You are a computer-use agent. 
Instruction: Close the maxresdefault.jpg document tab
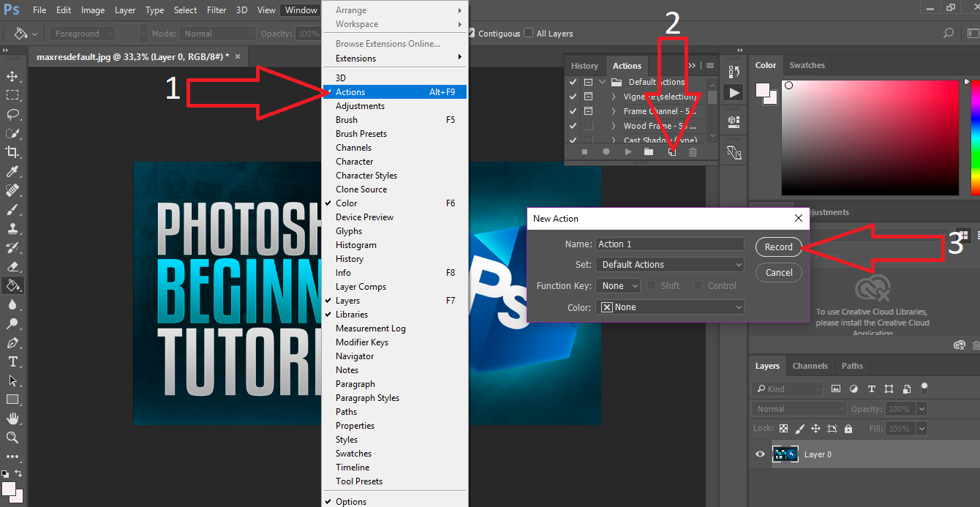237,56
